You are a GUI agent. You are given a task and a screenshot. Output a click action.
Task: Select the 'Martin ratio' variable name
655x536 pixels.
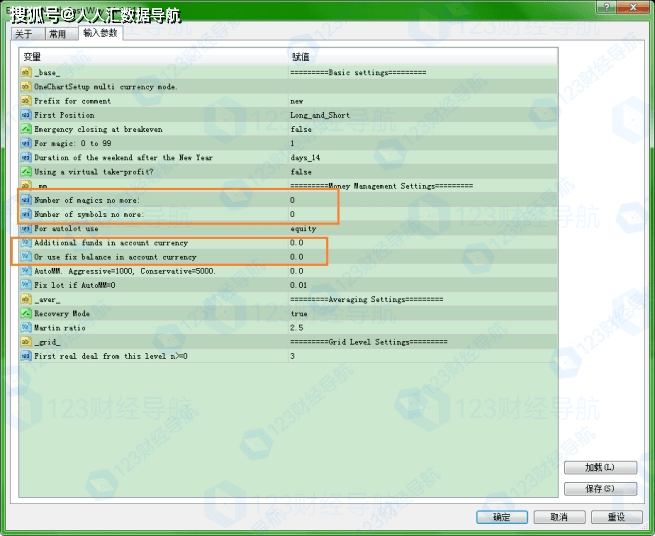[60, 328]
